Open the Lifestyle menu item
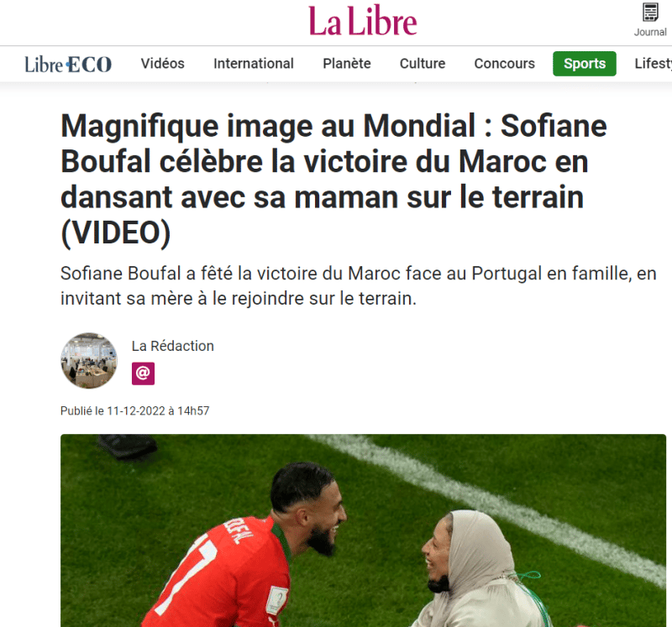Image resolution: width=672 pixels, height=627 pixels. pos(654,64)
